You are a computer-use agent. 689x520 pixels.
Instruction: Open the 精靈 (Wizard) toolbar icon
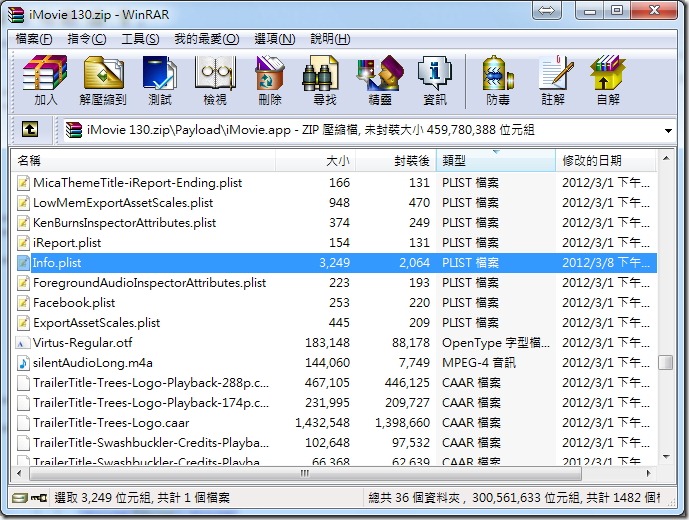[380, 80]
